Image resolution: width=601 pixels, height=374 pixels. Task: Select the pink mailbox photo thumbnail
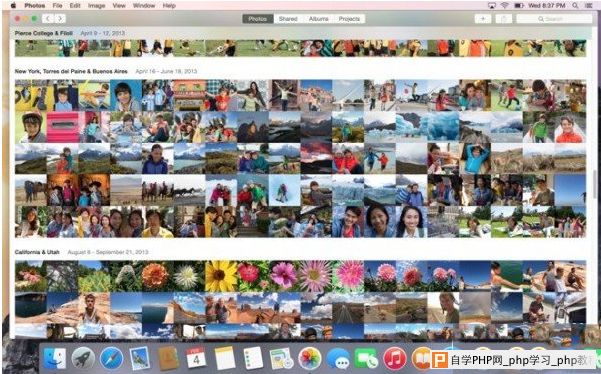(62, 127)
